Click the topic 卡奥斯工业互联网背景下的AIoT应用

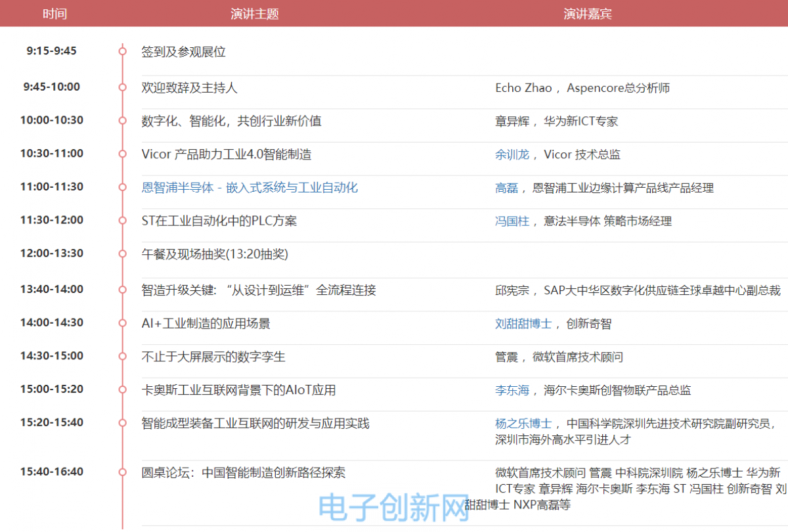[x=239, y=390]
